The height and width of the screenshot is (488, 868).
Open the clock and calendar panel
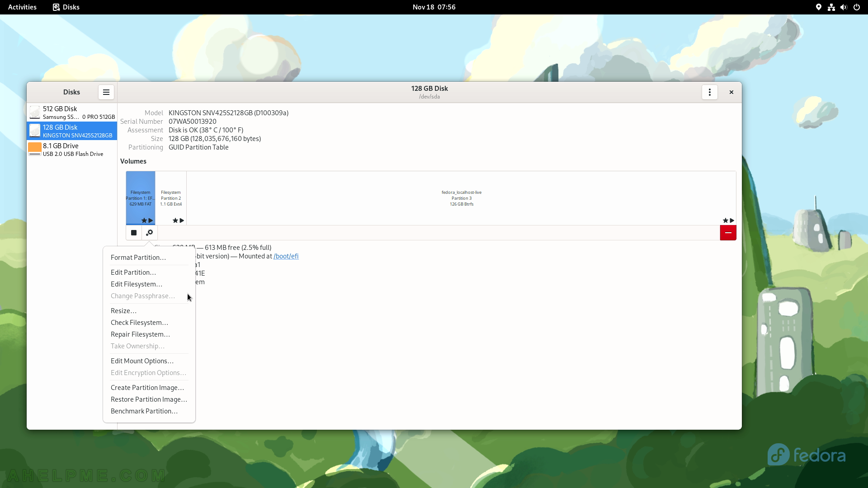coord(434,7)
